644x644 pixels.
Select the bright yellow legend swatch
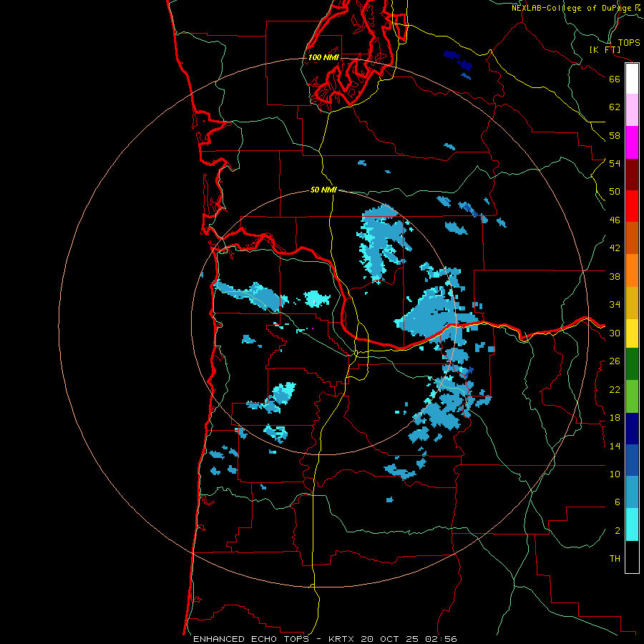(x=632, y=333)
